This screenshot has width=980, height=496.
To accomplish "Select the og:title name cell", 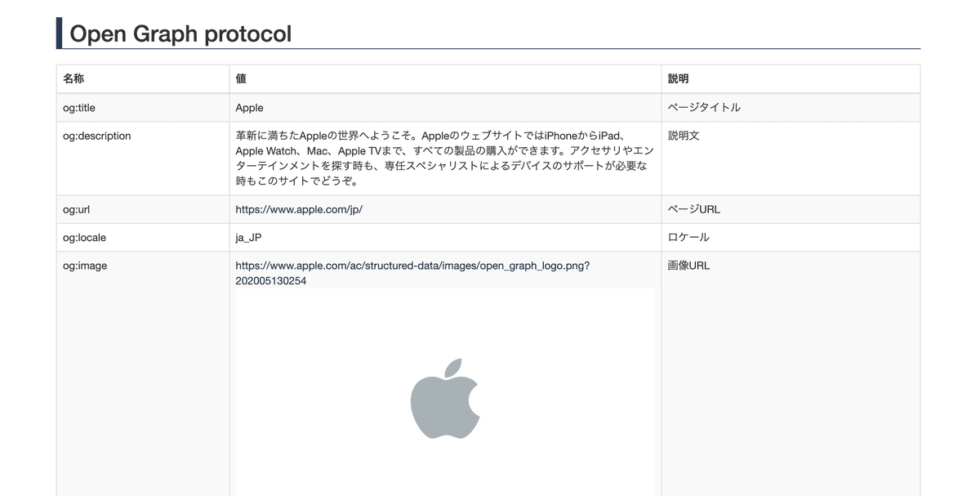I will pyautogui.click(x=85, y=108).
